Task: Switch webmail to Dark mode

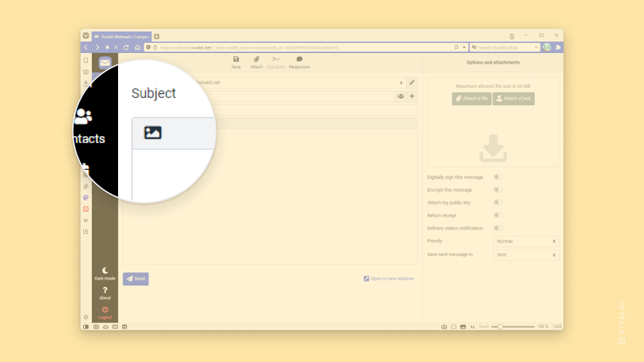Action: pos(105,274)
